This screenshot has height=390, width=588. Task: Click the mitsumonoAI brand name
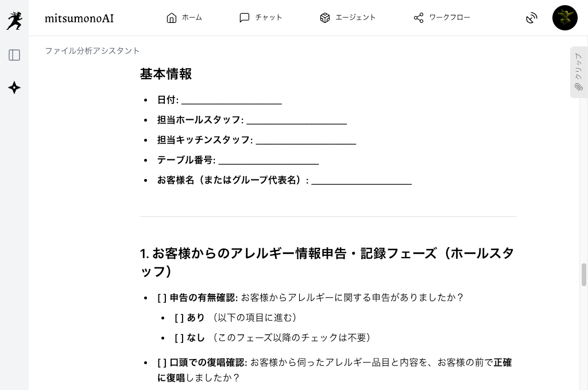click(x=79, y=18)
